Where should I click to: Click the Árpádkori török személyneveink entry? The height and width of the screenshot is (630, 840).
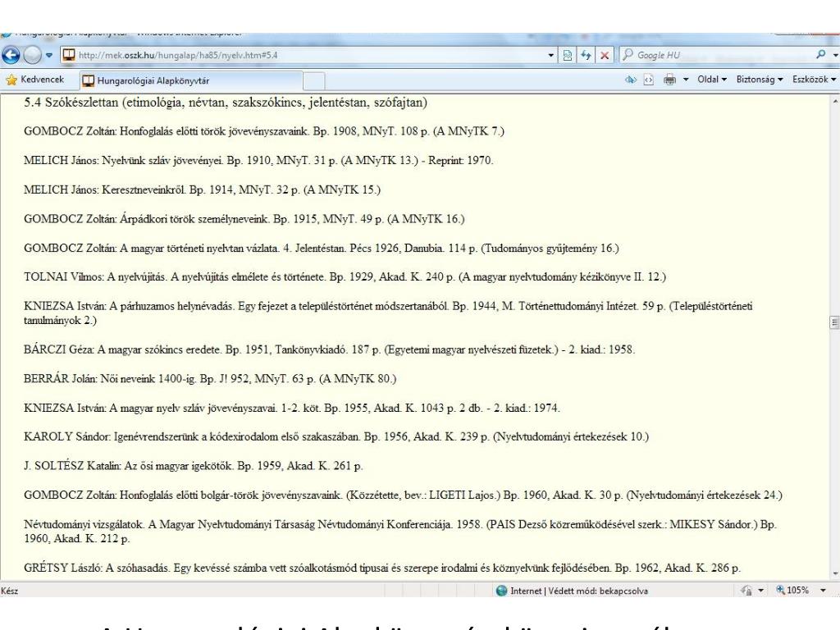[244, 218]
